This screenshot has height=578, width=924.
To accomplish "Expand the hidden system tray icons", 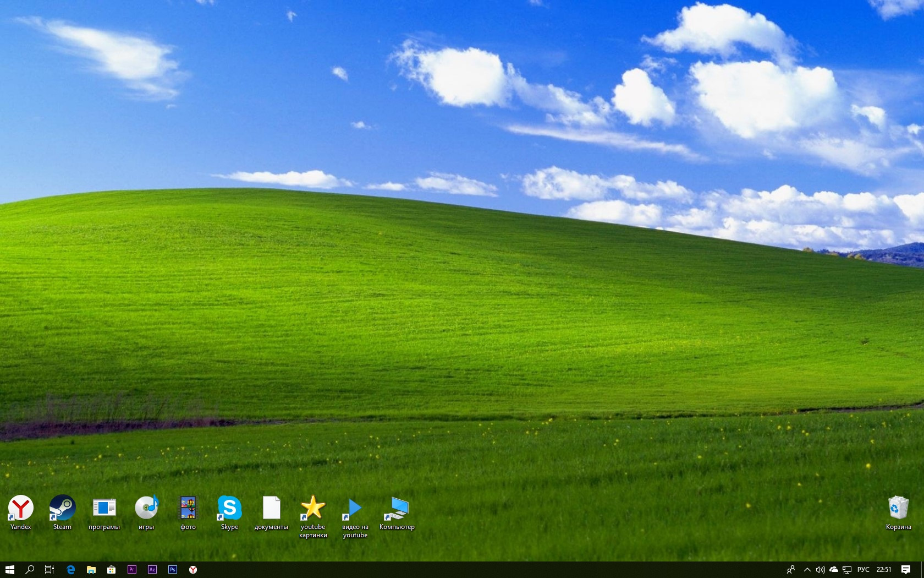I will pyautogui.click(x=807, y=570).
